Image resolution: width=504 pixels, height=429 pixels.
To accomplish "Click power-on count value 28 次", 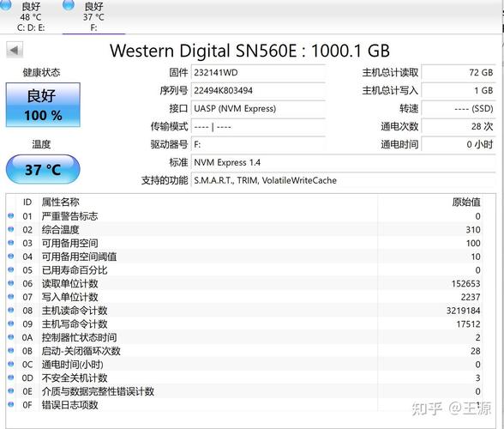I will (x=459, y=127).
